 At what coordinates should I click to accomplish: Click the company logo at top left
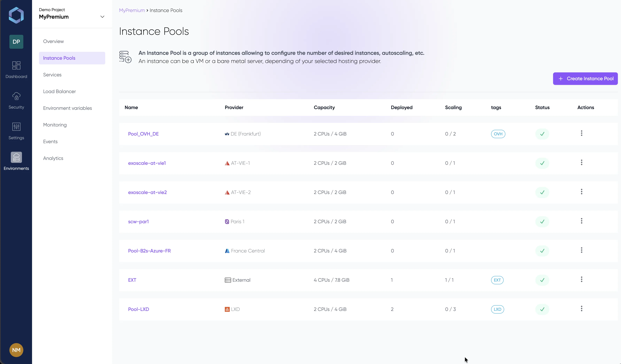pyautogui.click(x=16, y=15)
